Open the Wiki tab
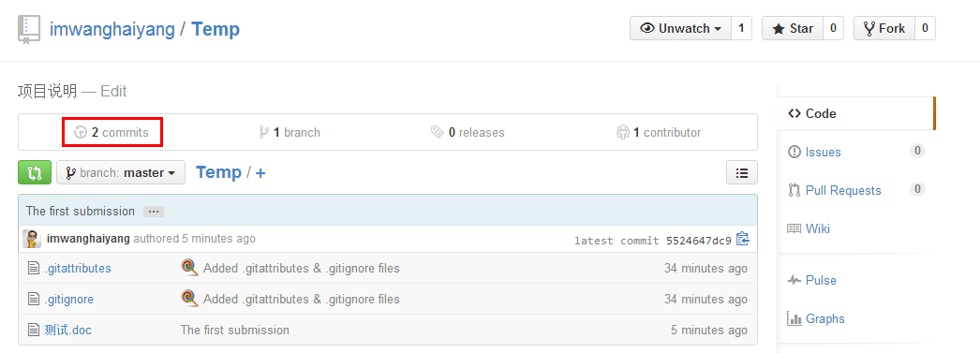This screenshot has height=353, width=980. click(x=818, y=228)
